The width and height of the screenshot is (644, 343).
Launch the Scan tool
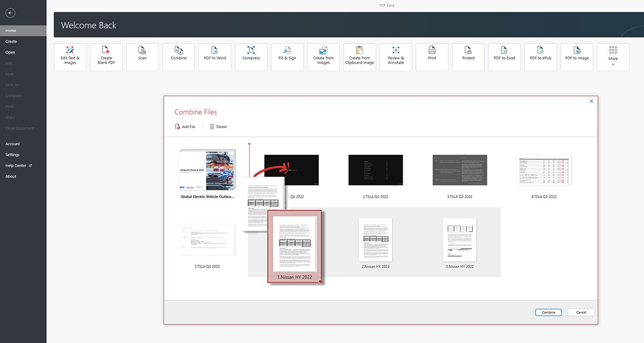click(142, 57)
